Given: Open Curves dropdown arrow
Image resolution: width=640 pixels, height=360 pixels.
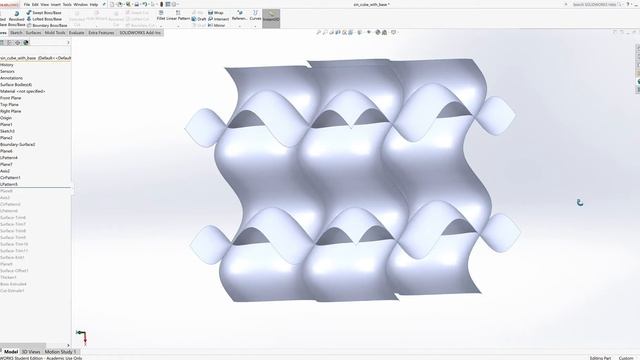Looking at the screenshot, I should [255, 26].
